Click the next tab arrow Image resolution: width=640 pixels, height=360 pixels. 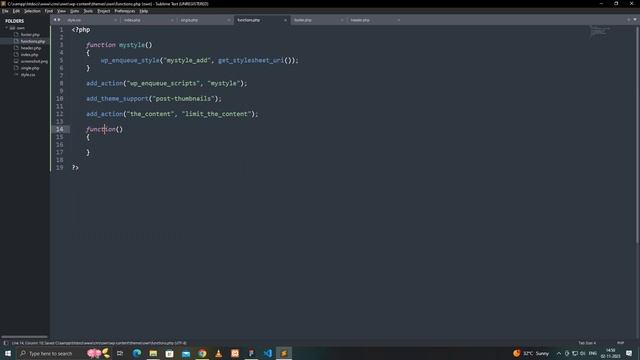[59, 20]
